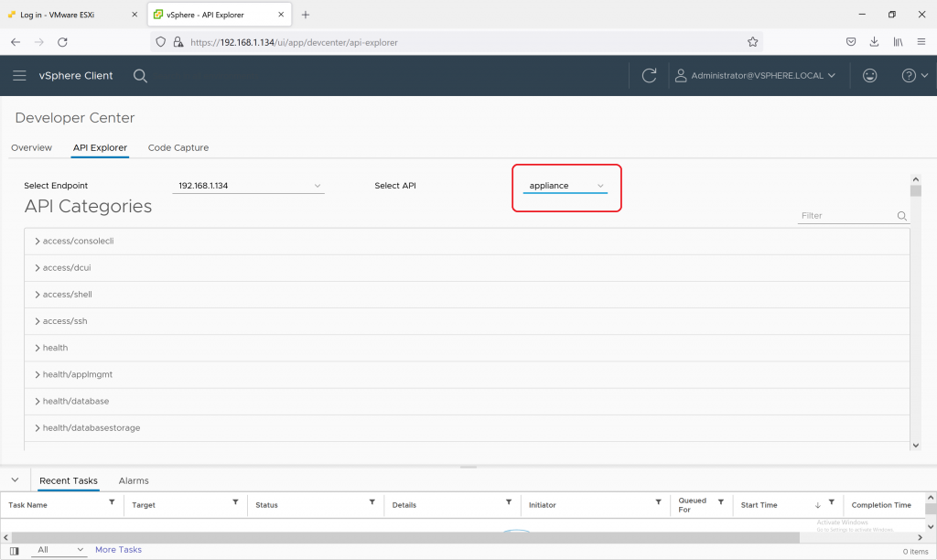Click the Task Name column header
Screen dimensions: 937x560
click(x=27, y=505)
